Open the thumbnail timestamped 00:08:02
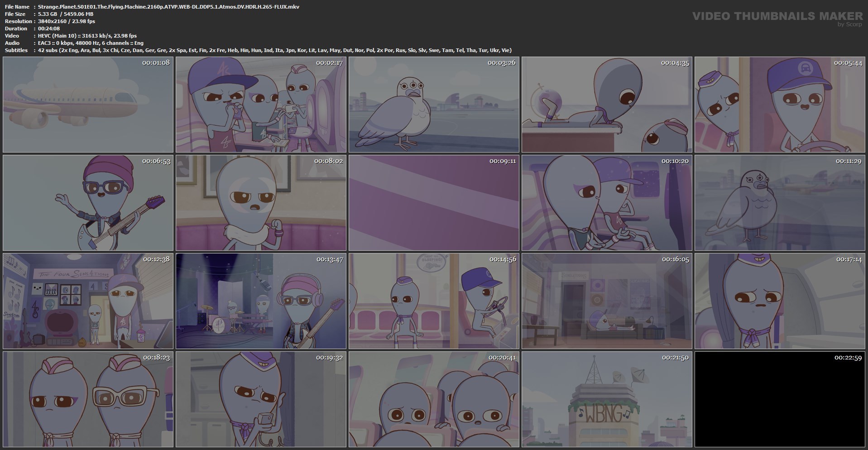 tap(261, 203)
